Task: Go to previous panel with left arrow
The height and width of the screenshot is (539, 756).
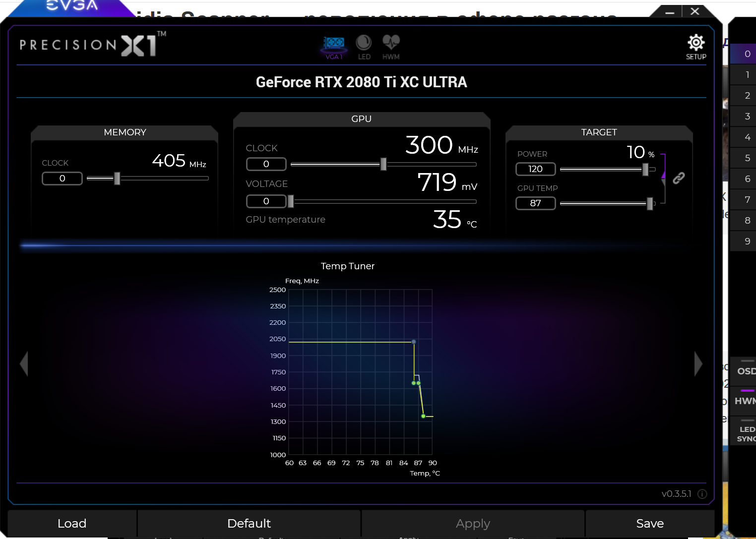Action: [x=23, y=364]
